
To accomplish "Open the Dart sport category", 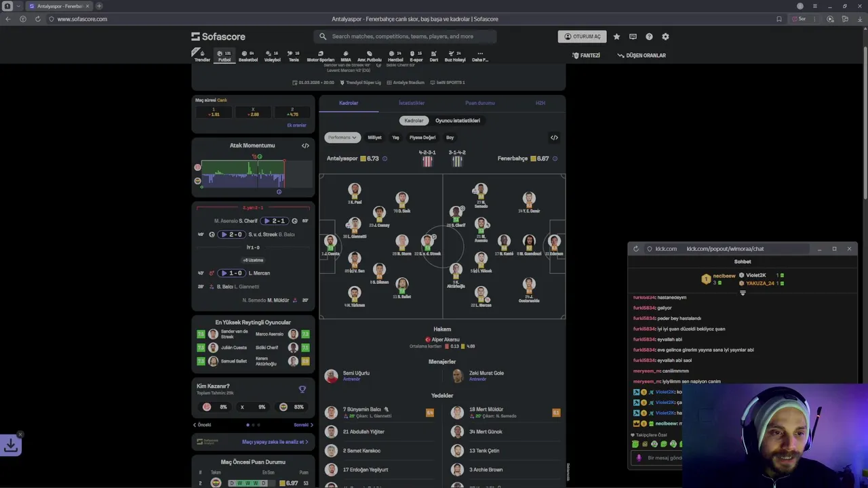I will coord(434,56).
